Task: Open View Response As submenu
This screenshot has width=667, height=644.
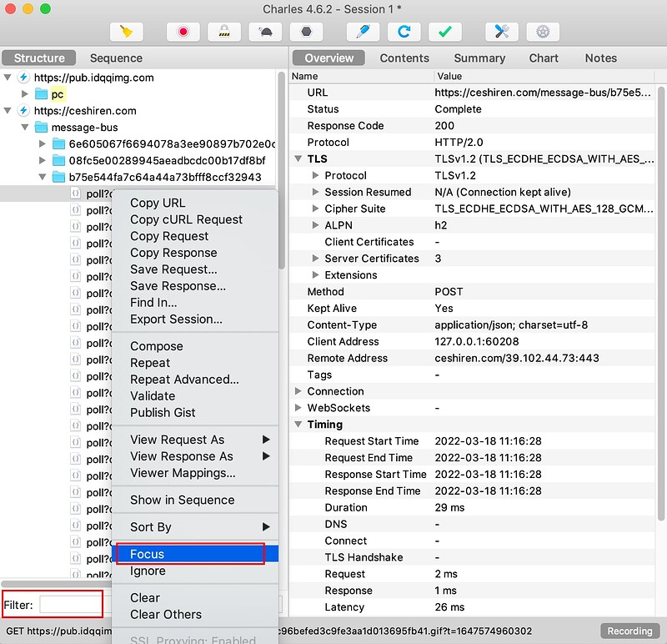Action: tap(196, 456)
